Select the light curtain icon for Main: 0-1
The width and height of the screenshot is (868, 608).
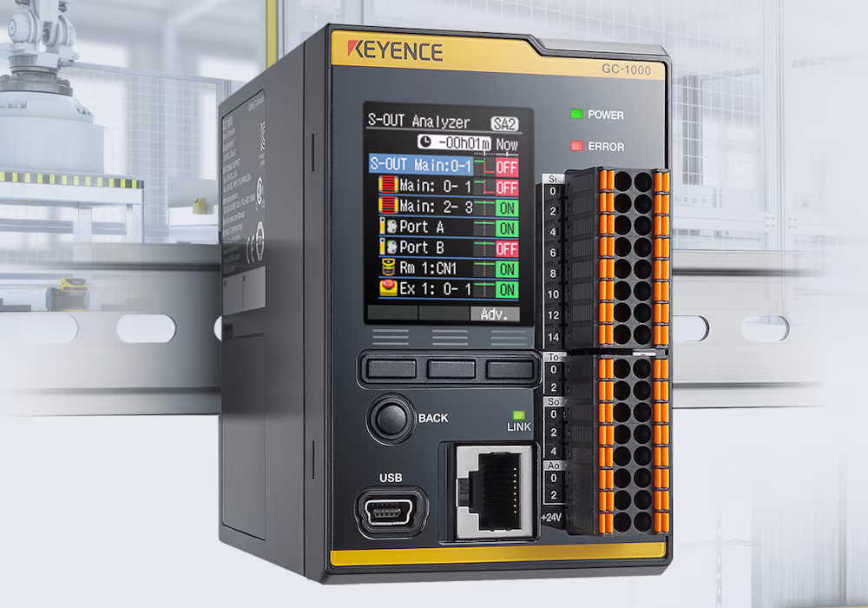[x=388, y=185]
